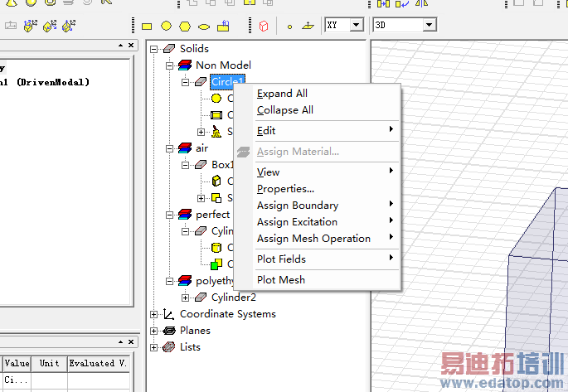
Task: Open the 3D movement mode dropdown
Action: [429, 25]
